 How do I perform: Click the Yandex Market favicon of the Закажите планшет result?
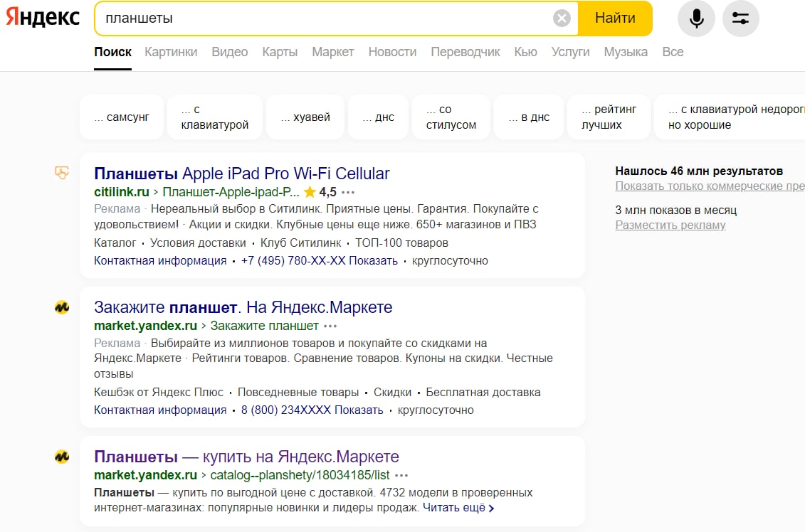(62, 307)
